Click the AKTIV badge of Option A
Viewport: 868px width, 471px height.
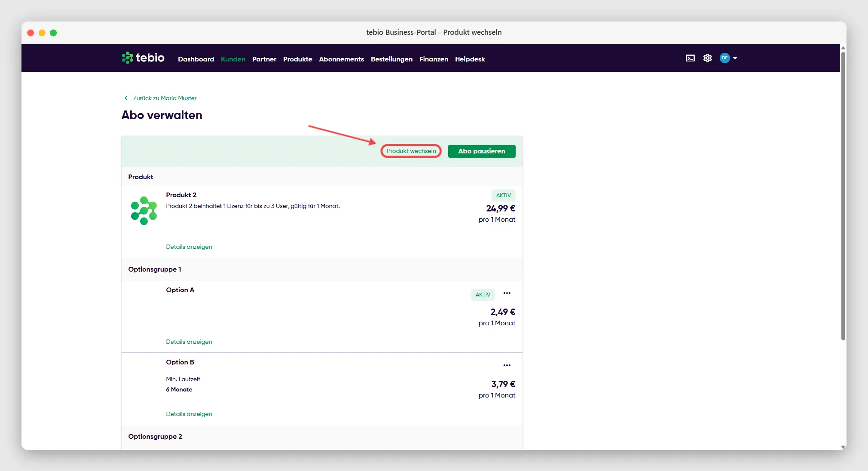pos(483,294)
